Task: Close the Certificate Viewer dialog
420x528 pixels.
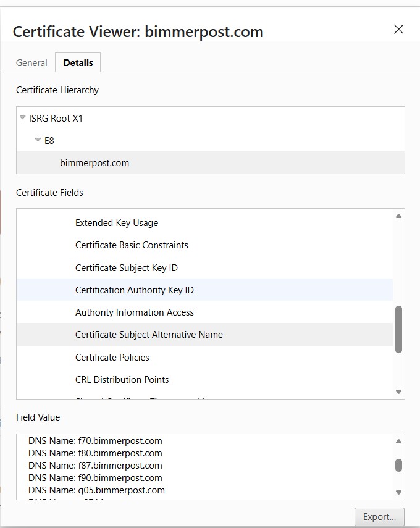Action: 398,30
